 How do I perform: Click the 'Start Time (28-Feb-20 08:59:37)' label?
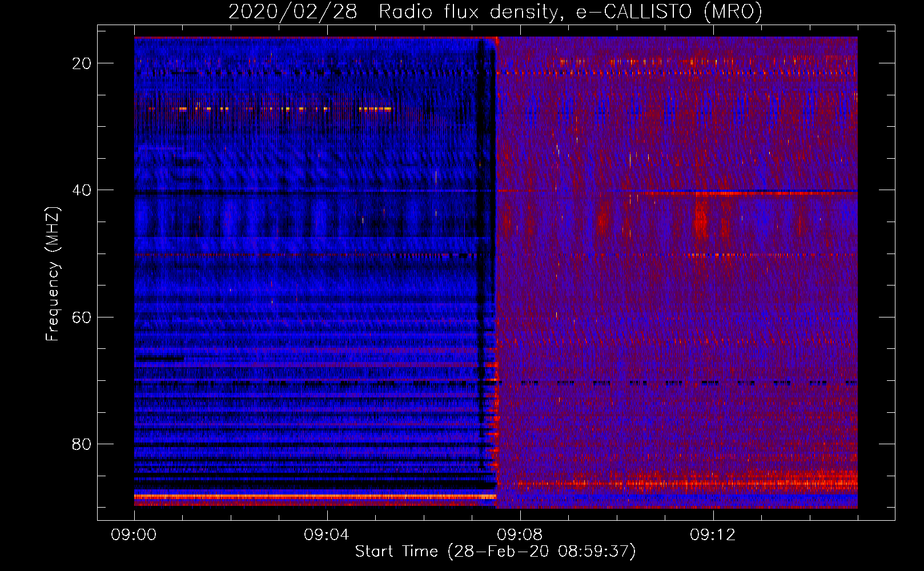[495, 552]
